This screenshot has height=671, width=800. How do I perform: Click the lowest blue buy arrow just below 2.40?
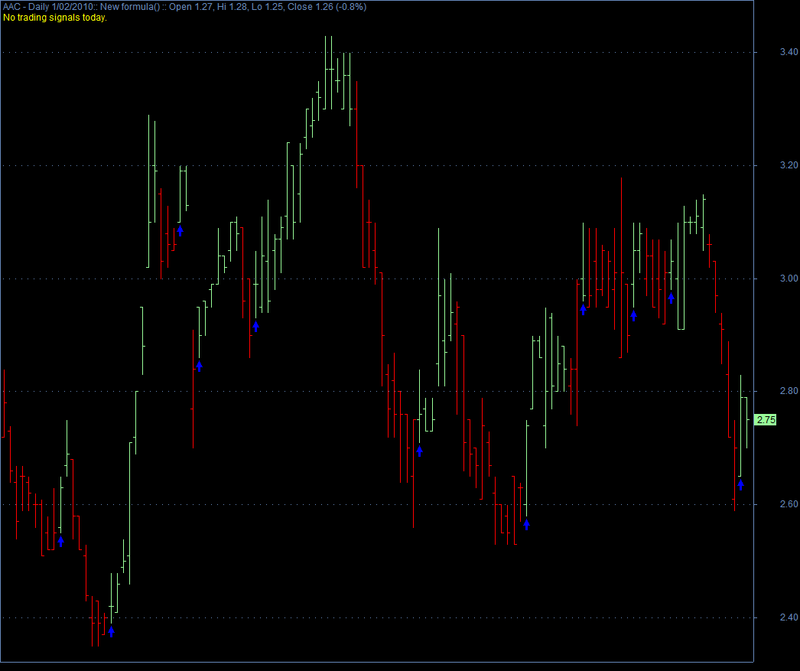111,632
